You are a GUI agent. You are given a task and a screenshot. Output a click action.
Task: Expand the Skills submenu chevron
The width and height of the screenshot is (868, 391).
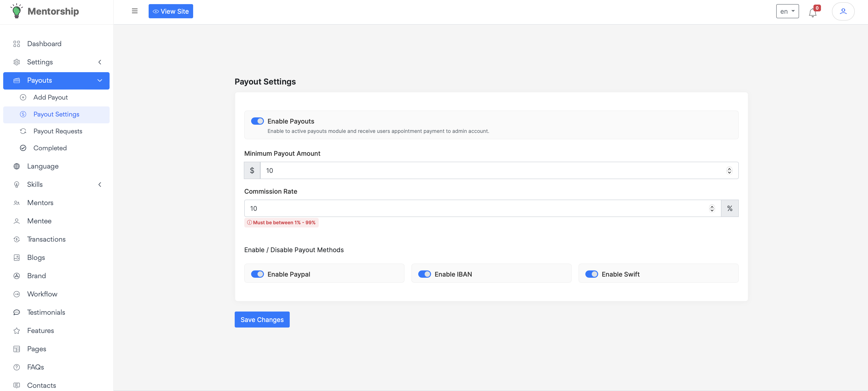(100, 184)
